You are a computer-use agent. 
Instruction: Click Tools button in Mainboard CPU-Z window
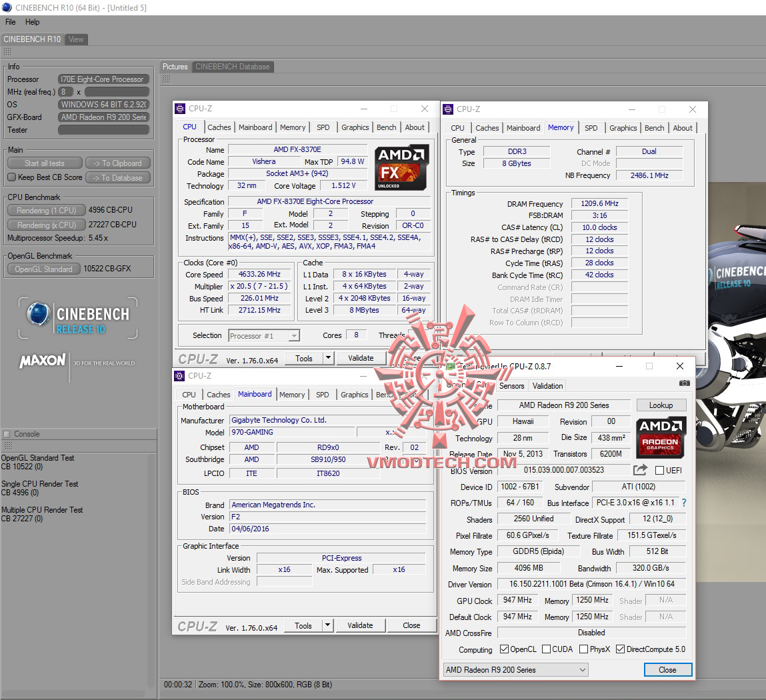(303, 625)
